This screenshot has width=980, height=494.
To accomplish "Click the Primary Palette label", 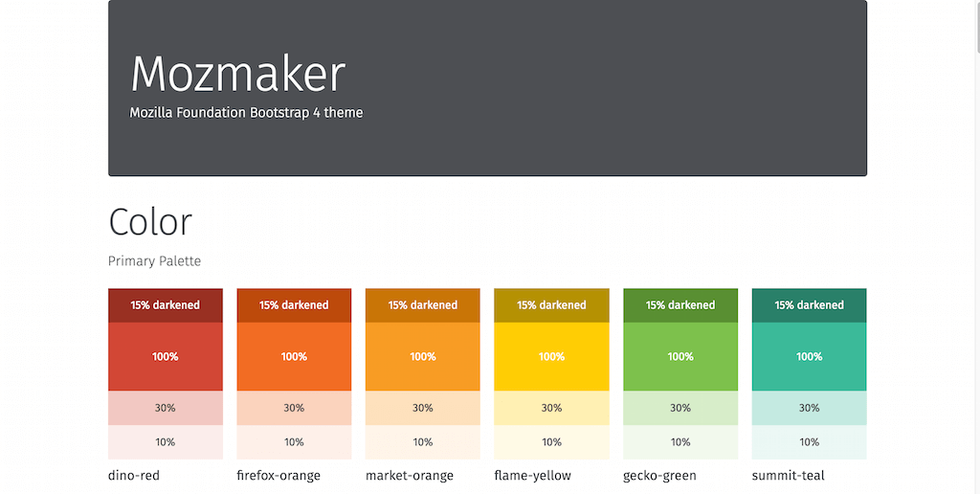I will pos(154,260).
